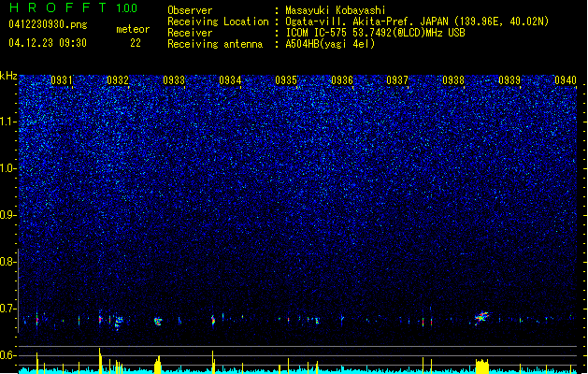Click the 0931 time marker
Screen dimensions: 588x374
pyautogui.click(x=61, y=80)
